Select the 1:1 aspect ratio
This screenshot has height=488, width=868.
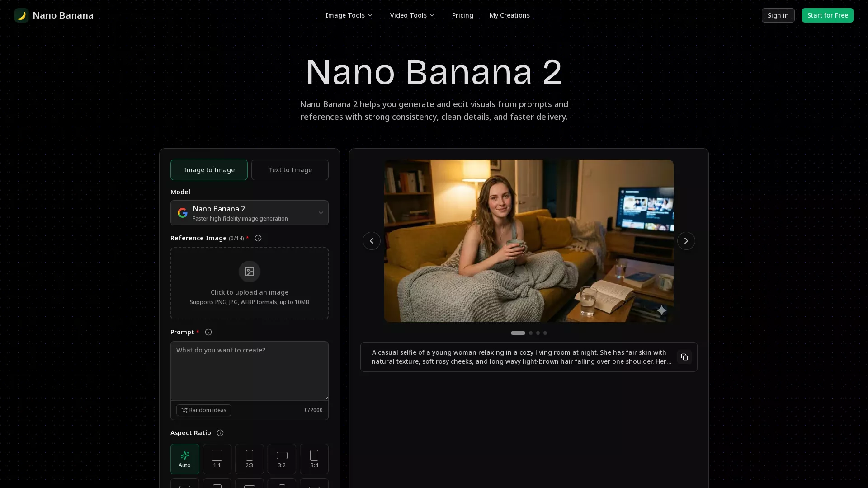pos(217,459)
